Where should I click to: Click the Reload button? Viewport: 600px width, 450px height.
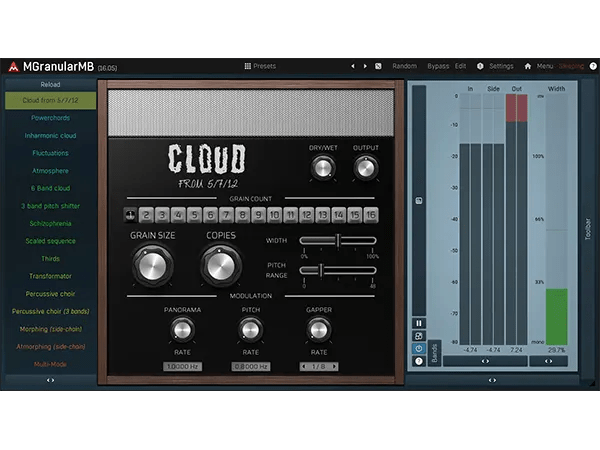pyautogui.click(x=51, y=85)
